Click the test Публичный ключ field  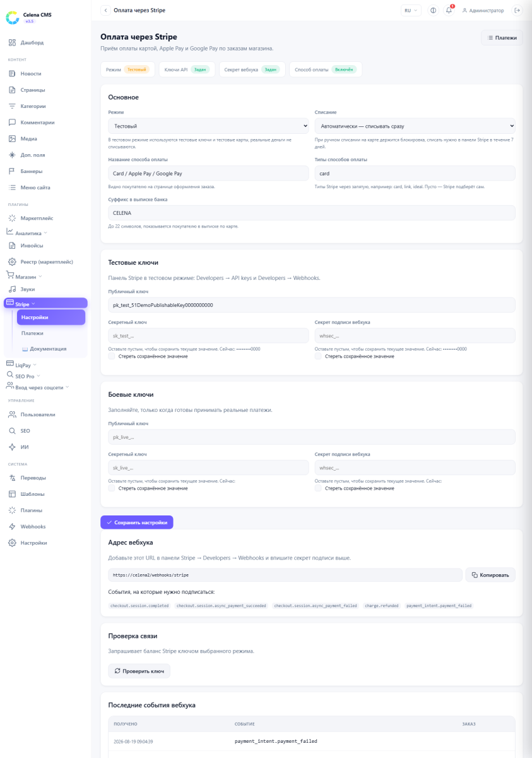point(312,305)
